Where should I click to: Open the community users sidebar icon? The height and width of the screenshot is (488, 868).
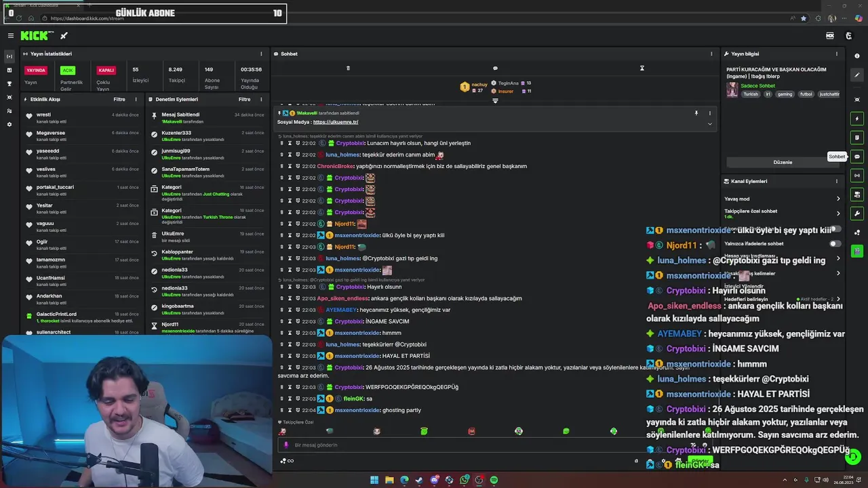[x=9, y=110]
